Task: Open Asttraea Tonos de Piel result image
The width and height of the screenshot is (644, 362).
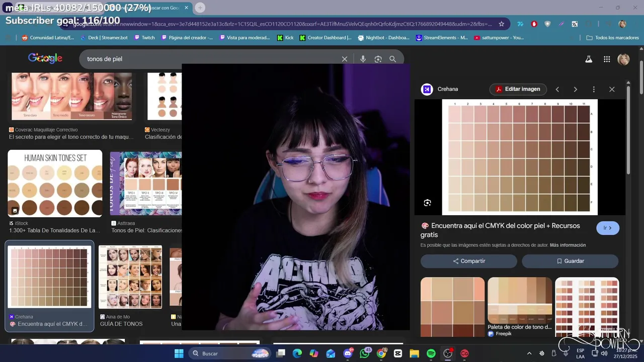Action: (x=146, y=184)
